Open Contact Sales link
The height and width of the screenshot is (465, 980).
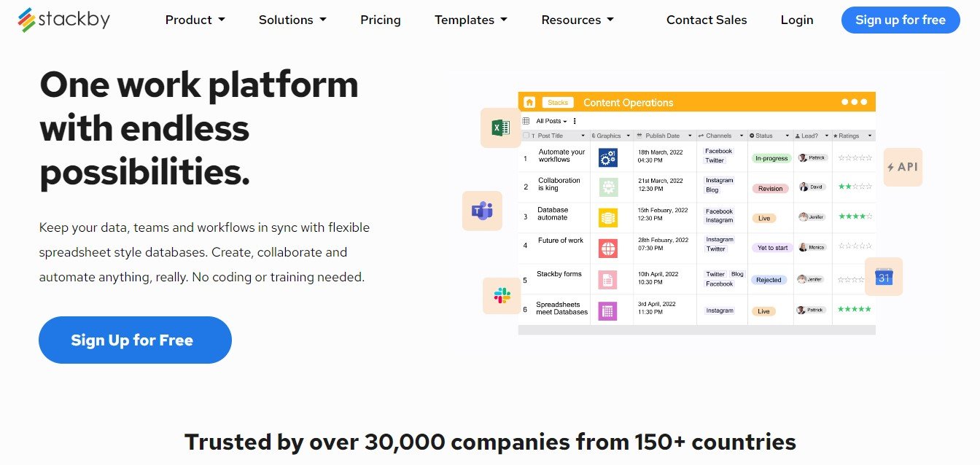pyautogui.click(x=707, y=20)
